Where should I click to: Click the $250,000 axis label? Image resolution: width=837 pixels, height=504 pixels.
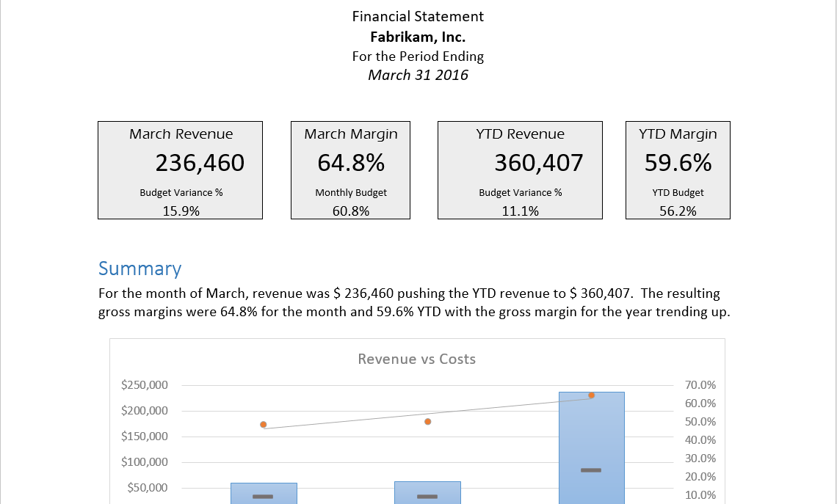(x=144, y=385)
